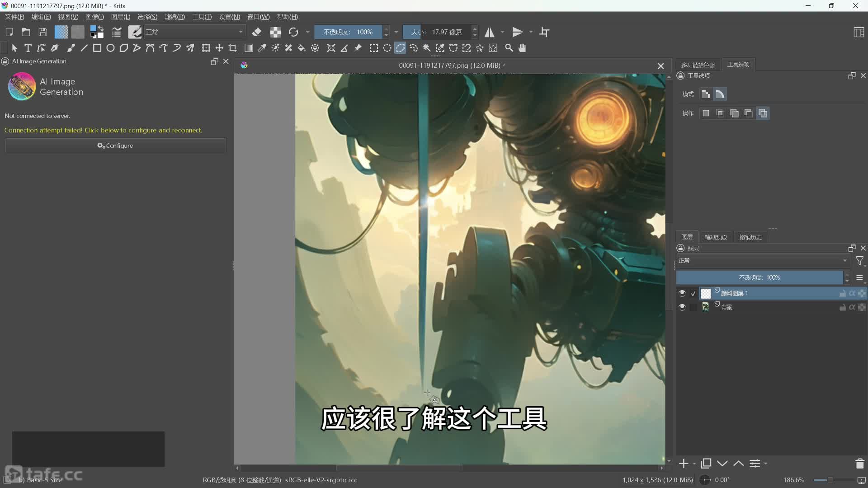This screenshot has width=868, height=488.
Task: Move layer down with arrow button
Action: click(x=722, y=464)
